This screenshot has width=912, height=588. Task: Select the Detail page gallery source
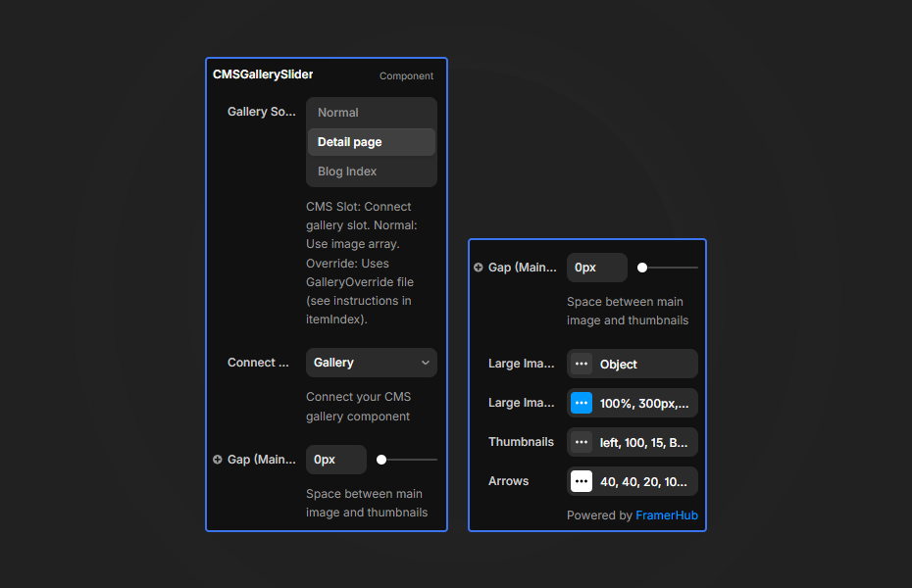pyautogui.click(x=371, y=141)
